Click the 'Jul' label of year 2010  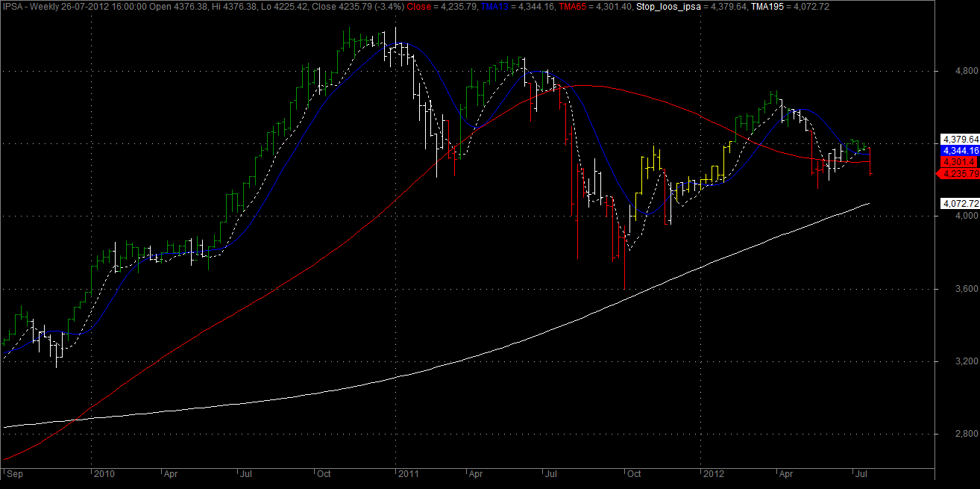pyautogui.click(x=246, y=473)
